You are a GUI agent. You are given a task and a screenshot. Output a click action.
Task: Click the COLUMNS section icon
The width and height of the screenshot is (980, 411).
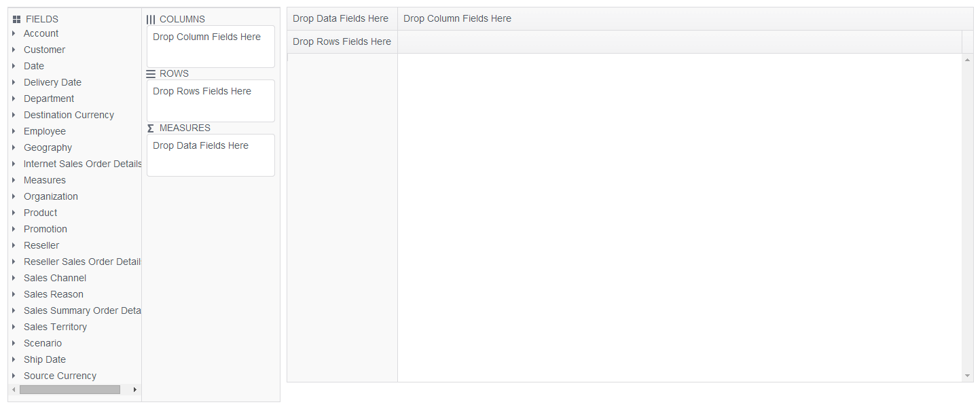coord(151,18)
